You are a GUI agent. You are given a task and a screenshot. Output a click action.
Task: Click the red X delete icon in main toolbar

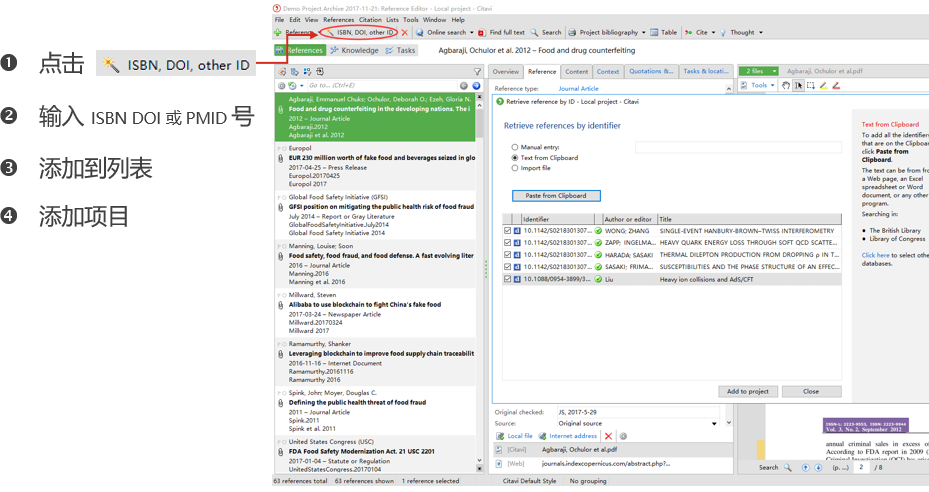405,33
